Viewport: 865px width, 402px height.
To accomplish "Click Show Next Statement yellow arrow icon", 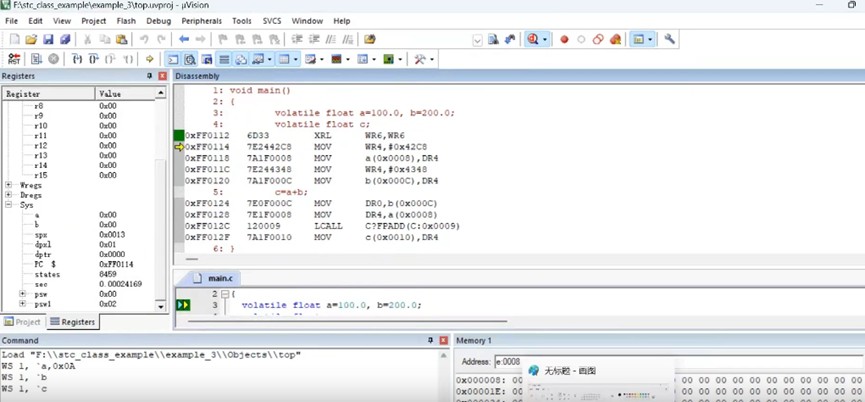I will coord(148,59).
